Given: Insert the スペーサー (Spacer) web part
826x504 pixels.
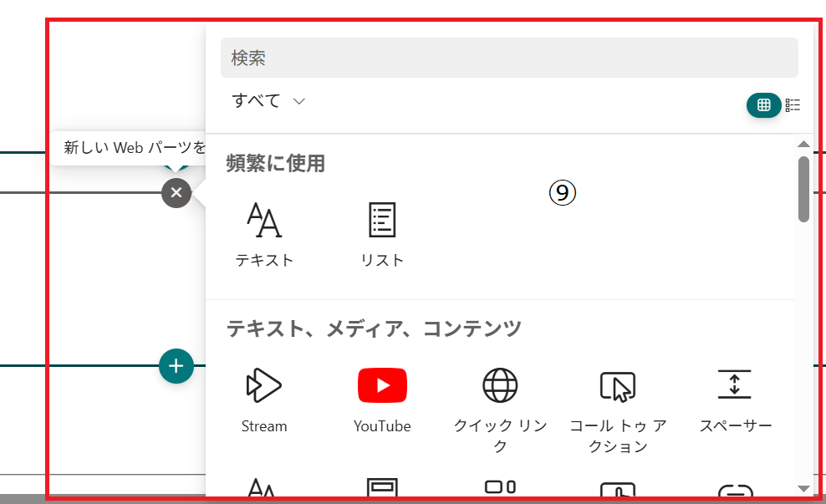Looking at the screenshot, I should point(735,400).
